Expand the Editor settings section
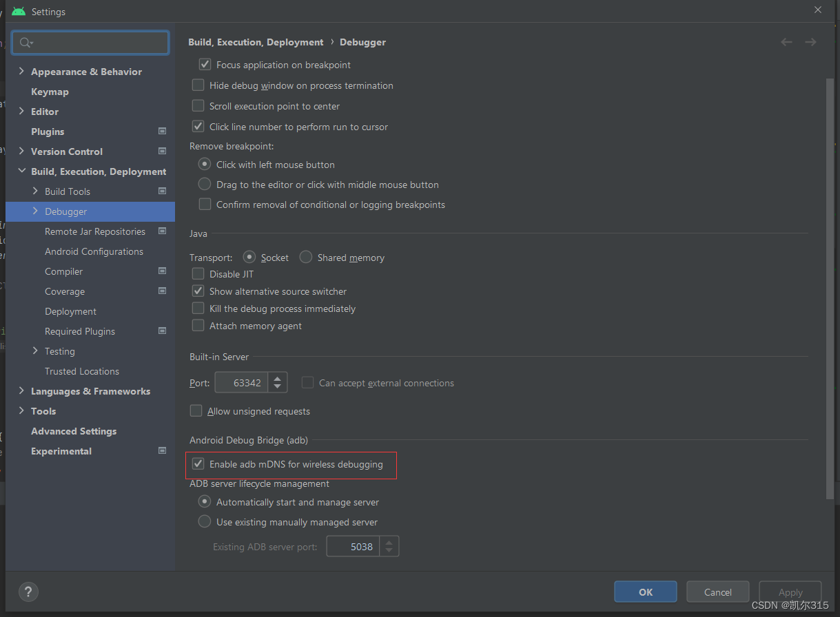840x617 pixels. tap(21, 111)
